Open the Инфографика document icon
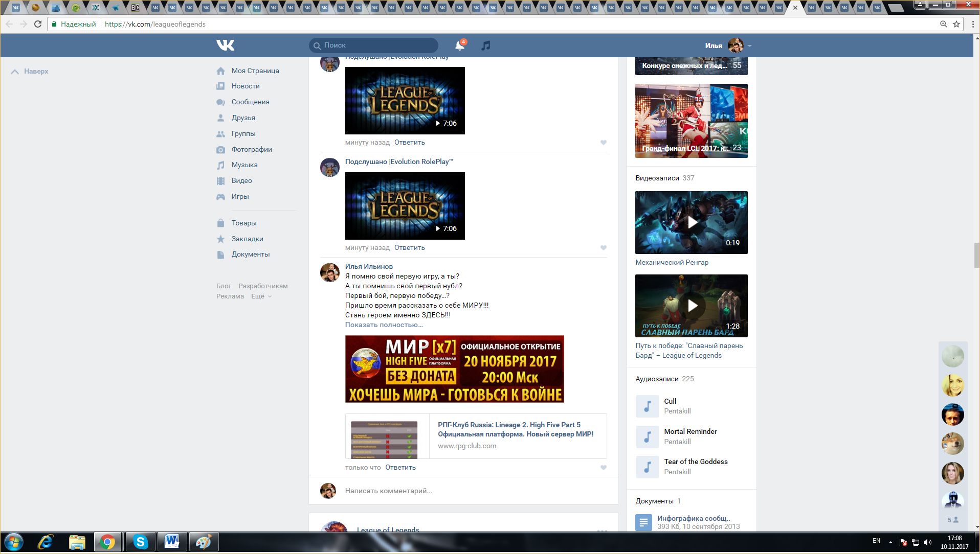 pos(643,522)
